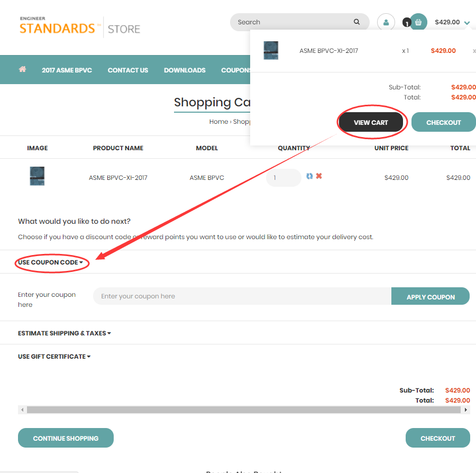
Task: Collapse the cart total dropdown chevron
Action: click(x=467, y=23)
